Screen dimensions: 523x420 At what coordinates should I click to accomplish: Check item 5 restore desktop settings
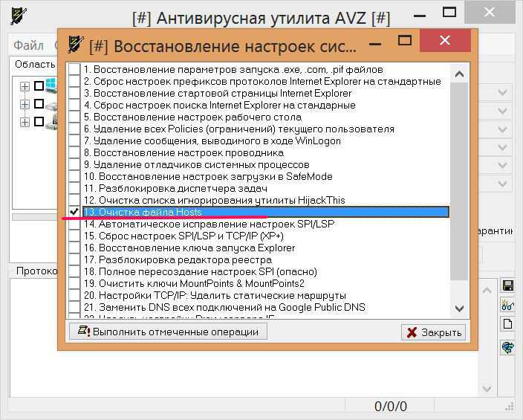click(x=74, y=117)
